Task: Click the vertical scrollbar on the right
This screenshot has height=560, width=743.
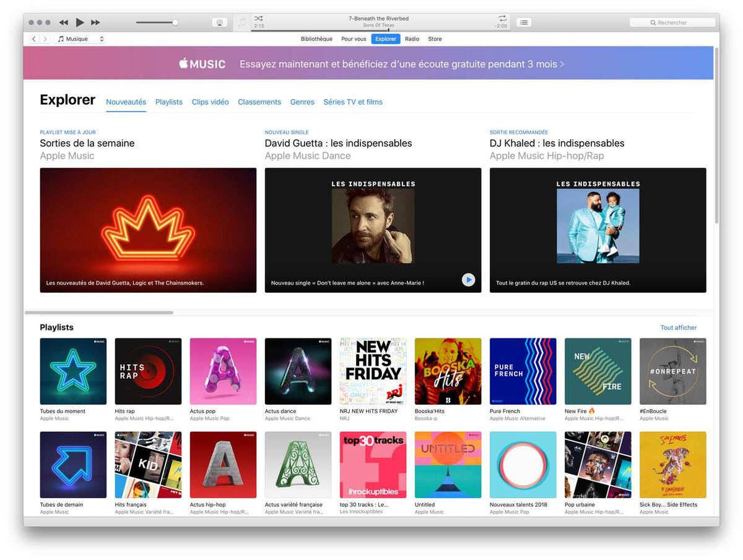Action: point(716,135)
